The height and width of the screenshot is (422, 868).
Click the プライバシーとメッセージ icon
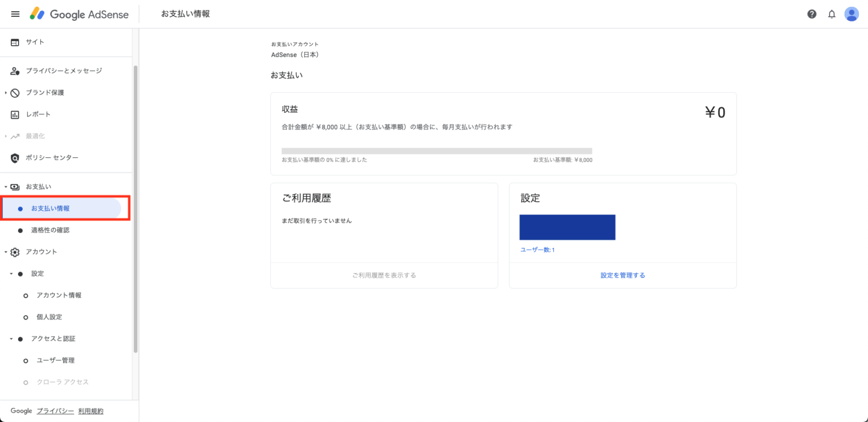pyautogui.click(x=15, y=71)
